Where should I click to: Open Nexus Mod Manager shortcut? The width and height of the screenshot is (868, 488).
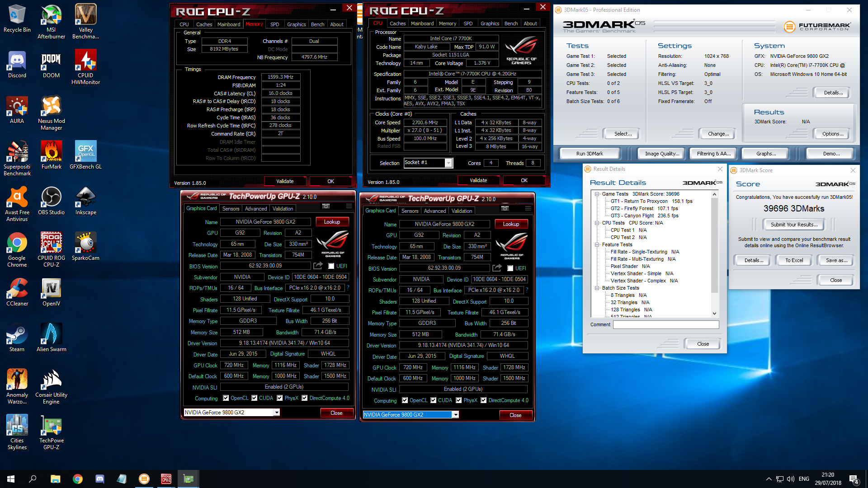pyautogui.click(x=51, y=113)
